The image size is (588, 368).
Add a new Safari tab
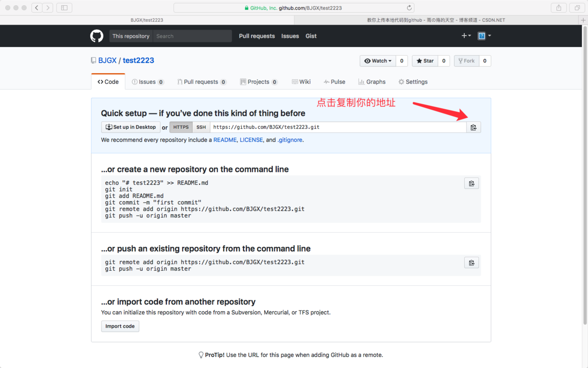[x=584, y=20]
